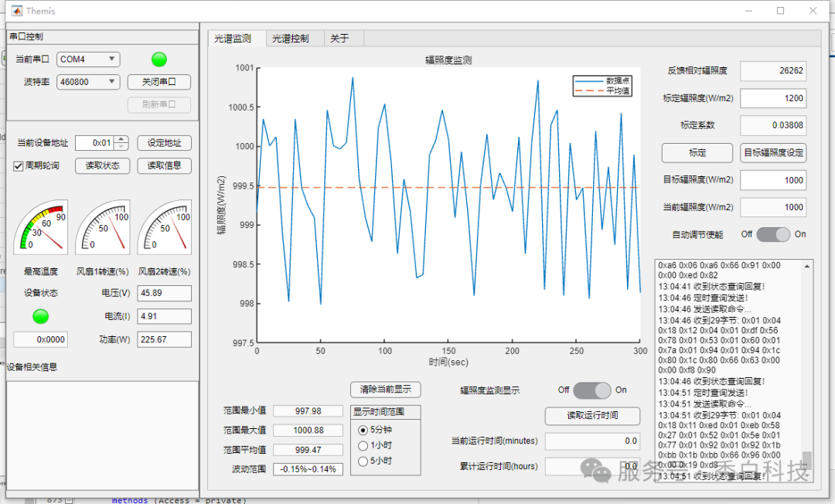Click the maximum temperature gauge

[41, 228]
